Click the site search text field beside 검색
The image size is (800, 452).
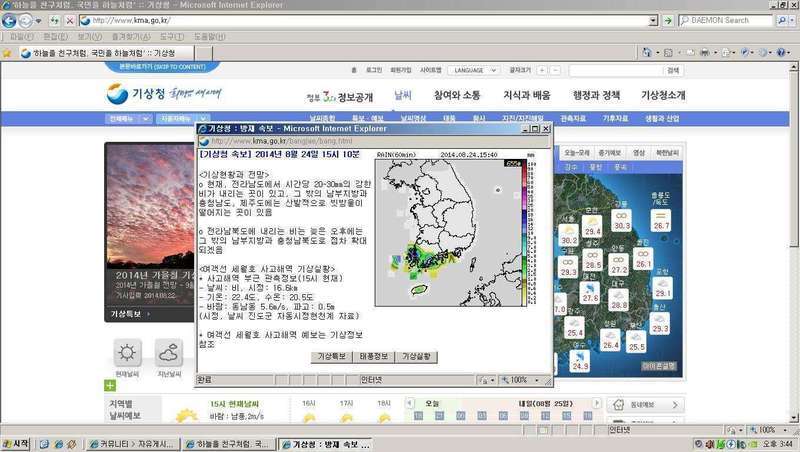(x=616, y=71)
